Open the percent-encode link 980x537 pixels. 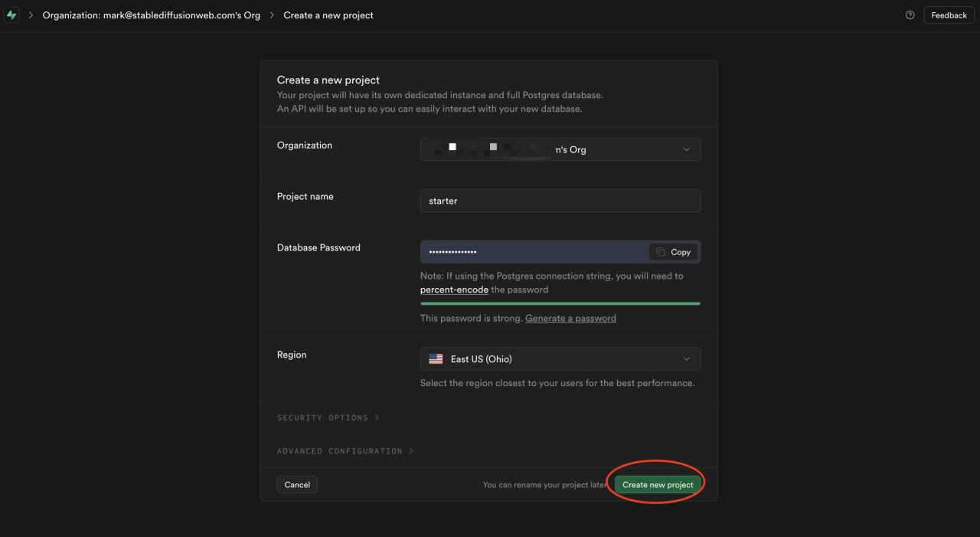coord(454,290)
